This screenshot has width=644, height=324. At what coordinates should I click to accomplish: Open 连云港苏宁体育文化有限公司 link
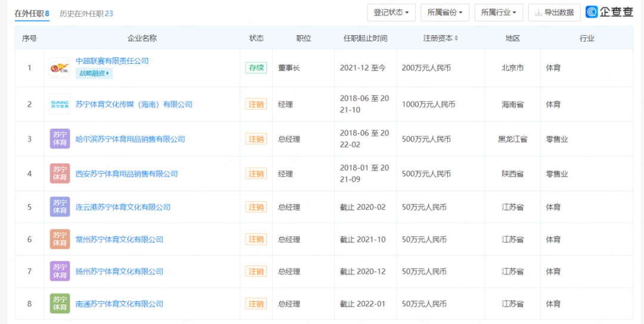[x=123, y=207]
